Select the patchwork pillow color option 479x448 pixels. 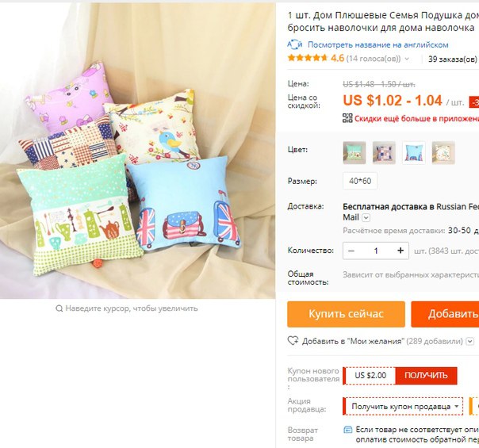pyautogui.click(x=384, y=152)
